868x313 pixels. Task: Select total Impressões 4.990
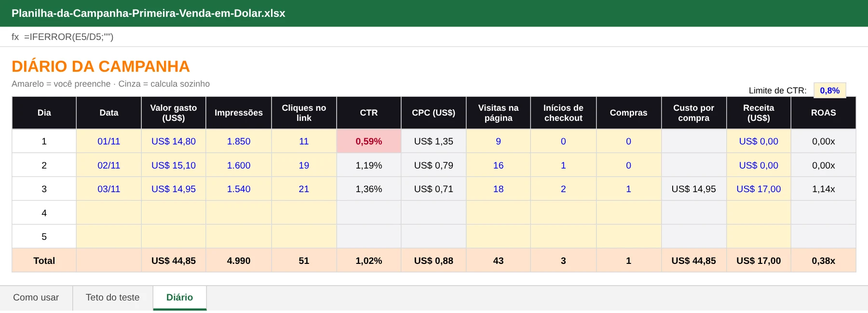(239, 261)
